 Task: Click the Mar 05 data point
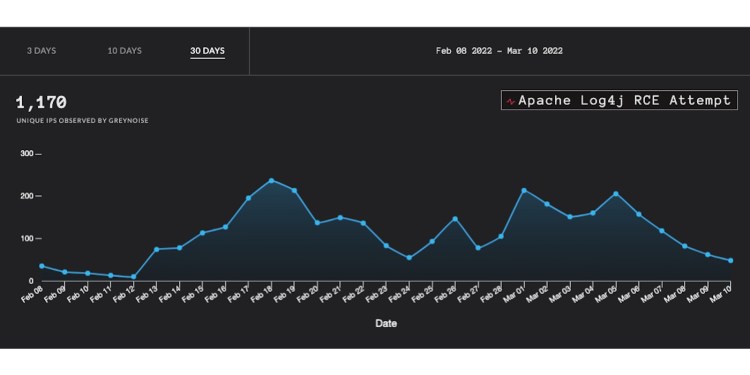616,194
